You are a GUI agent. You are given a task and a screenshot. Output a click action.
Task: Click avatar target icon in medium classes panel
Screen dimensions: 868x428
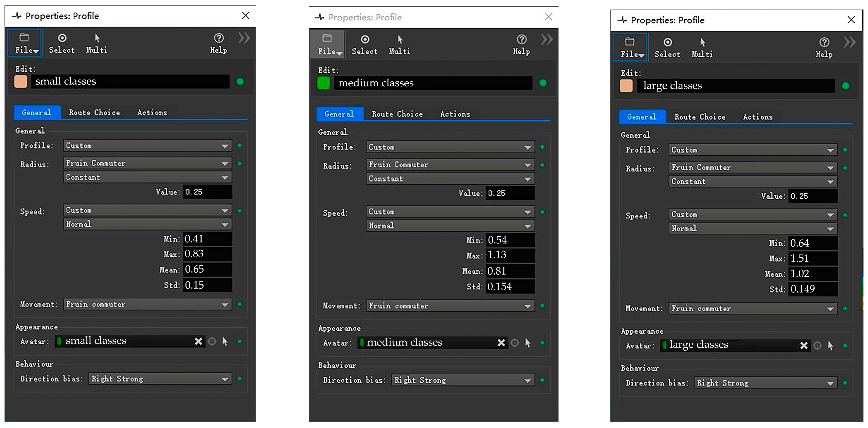tap(515, 343)
